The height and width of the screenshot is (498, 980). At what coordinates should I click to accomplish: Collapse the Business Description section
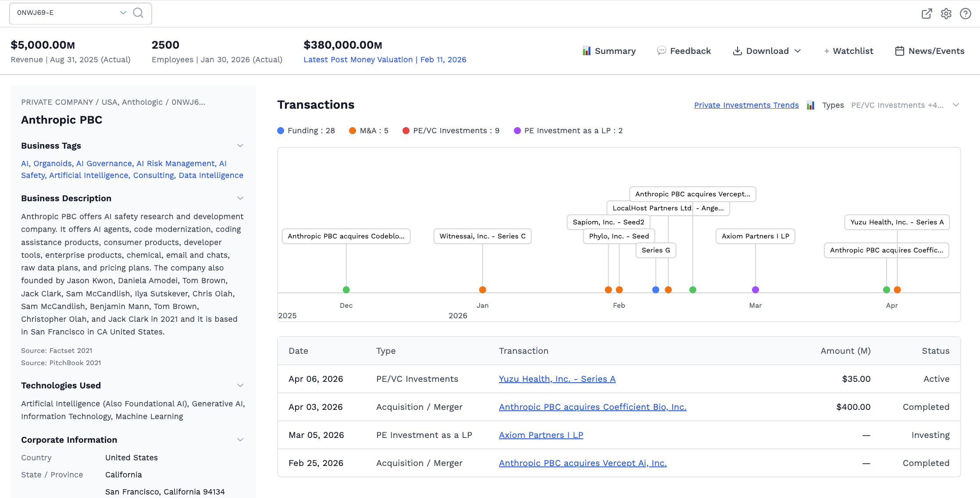[240, 198]
